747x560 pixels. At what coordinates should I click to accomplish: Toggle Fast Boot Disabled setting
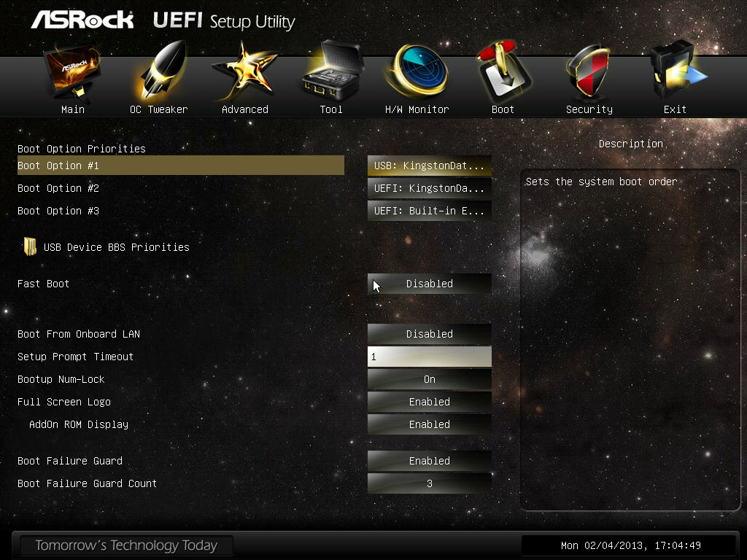[x=429, y=284]
